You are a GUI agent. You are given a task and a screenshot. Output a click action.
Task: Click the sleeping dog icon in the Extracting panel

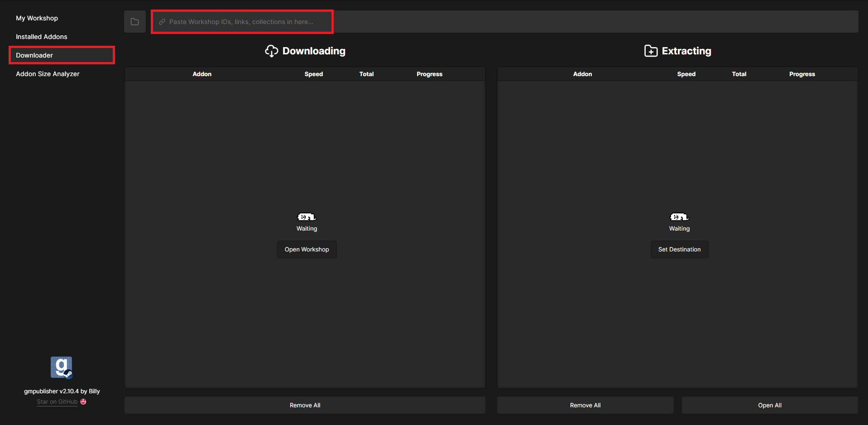[679, 217]
